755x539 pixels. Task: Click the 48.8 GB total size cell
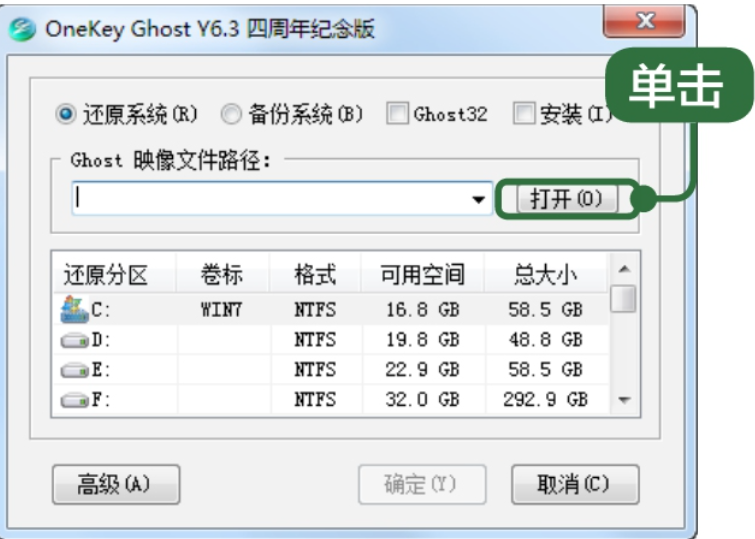(546, 340)
